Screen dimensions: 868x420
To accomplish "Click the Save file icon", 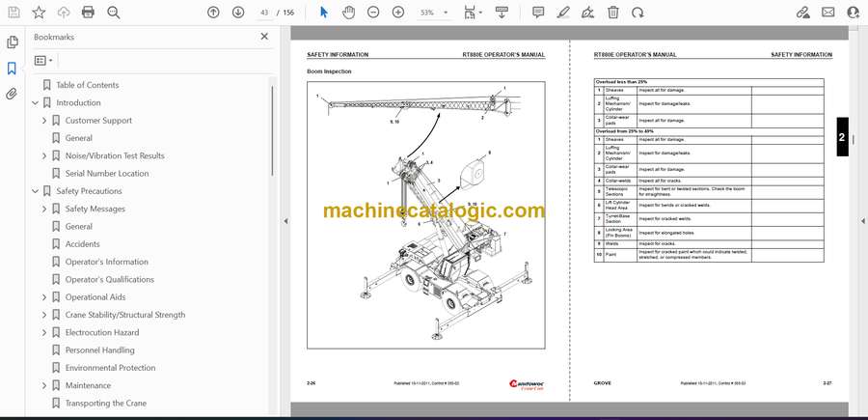I will tap(14, 13).
